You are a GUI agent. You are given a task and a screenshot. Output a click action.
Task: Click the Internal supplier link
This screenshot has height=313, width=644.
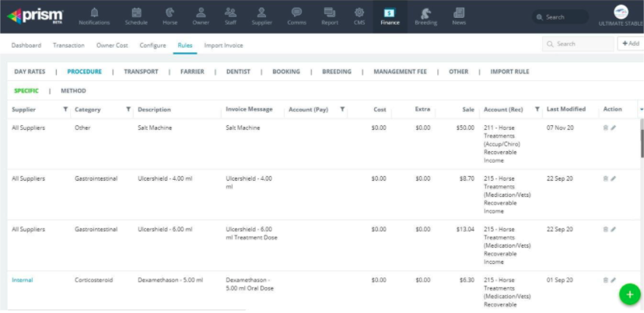click(22, 280)
